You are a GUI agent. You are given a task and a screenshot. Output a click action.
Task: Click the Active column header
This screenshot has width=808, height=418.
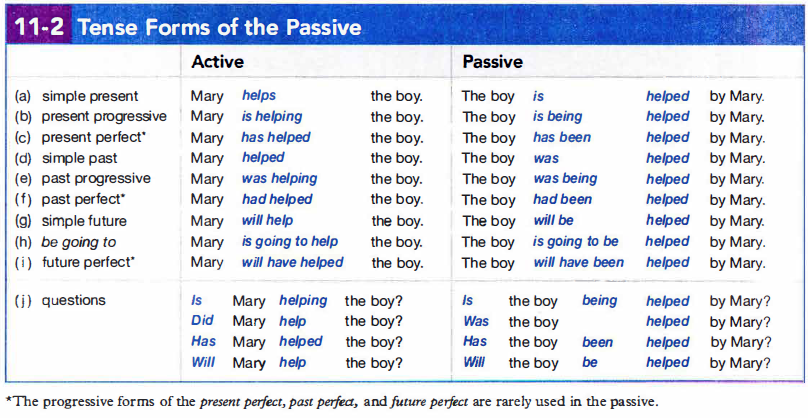click(217, 62)
